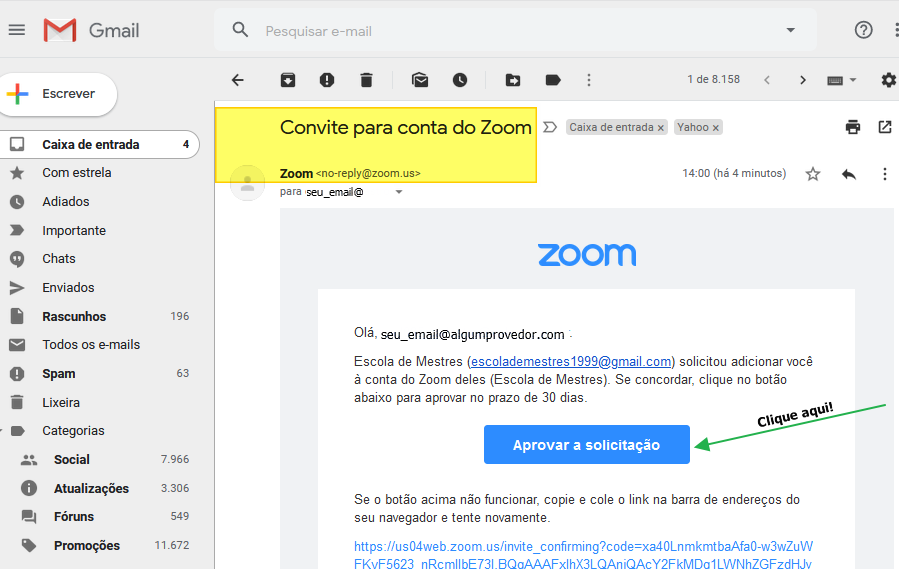Screen dimensions: 899x569
Task: Report this email as spam
Action: pos(327,80)
